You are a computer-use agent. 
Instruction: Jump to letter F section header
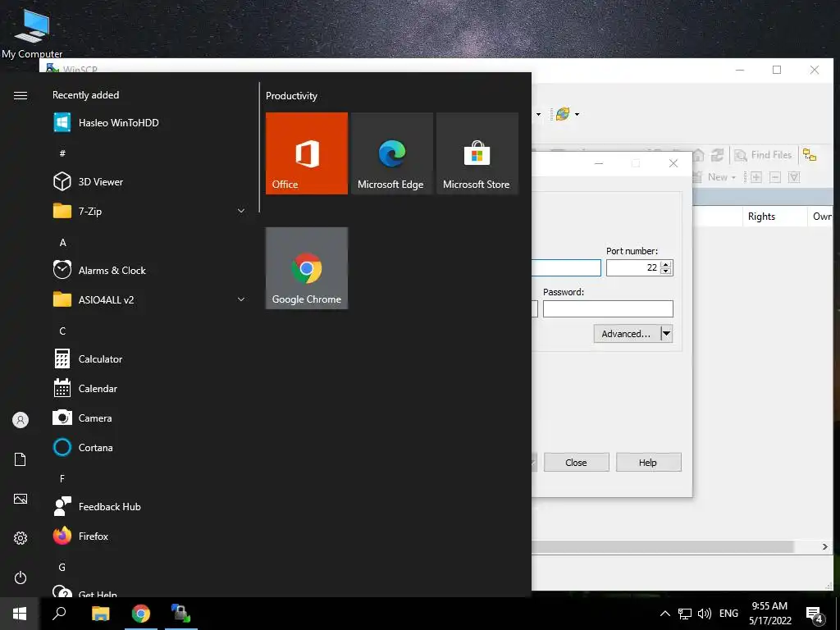62,478
